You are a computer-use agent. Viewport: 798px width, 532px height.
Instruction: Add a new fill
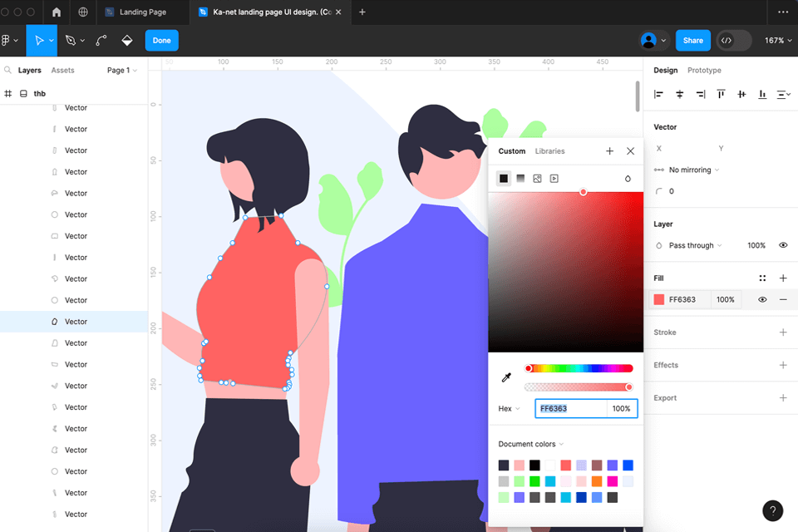(x=783, y=278)
